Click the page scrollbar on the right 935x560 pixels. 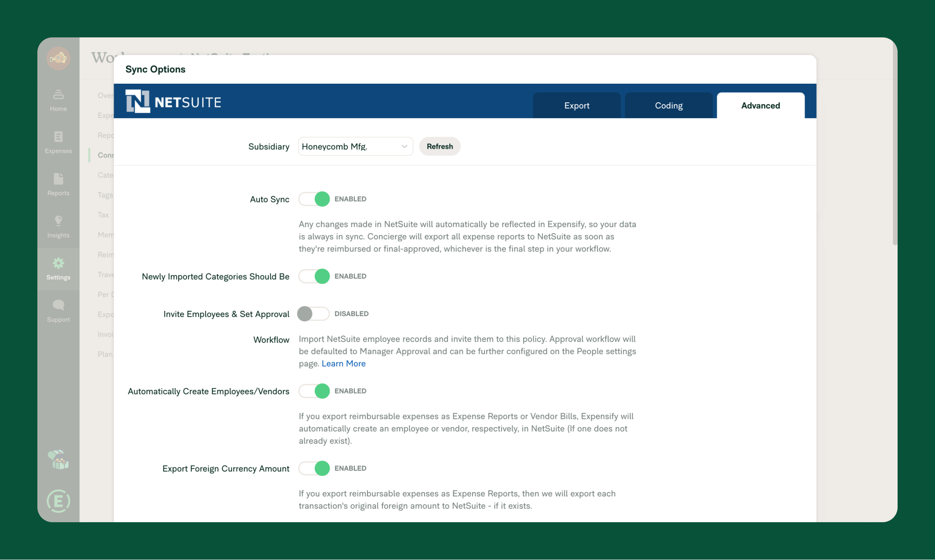point(895,143)
